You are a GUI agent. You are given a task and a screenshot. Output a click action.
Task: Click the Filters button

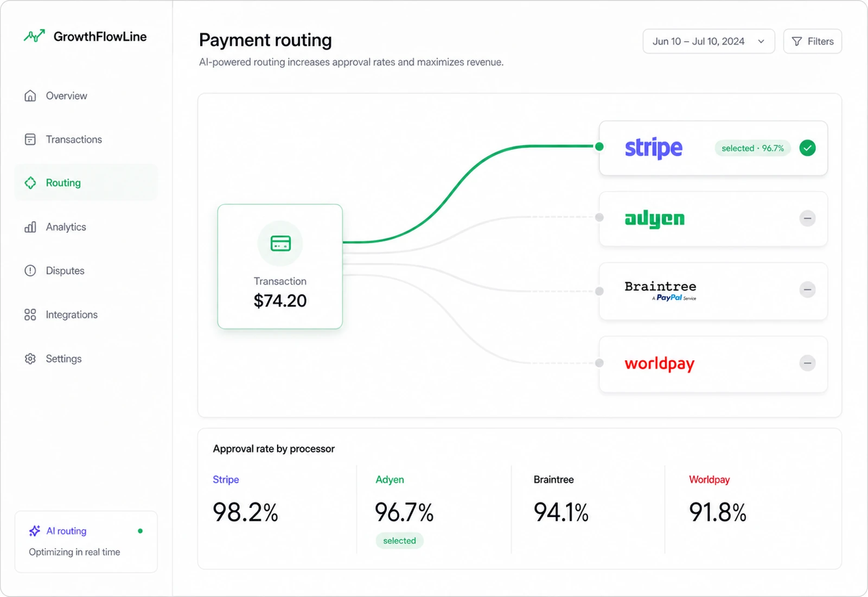click(812, 41)
